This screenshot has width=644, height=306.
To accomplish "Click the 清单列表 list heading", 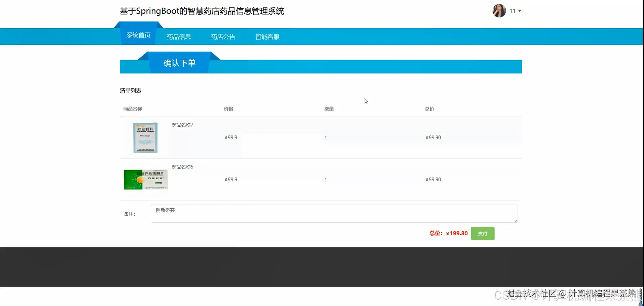I will [131, 90].
